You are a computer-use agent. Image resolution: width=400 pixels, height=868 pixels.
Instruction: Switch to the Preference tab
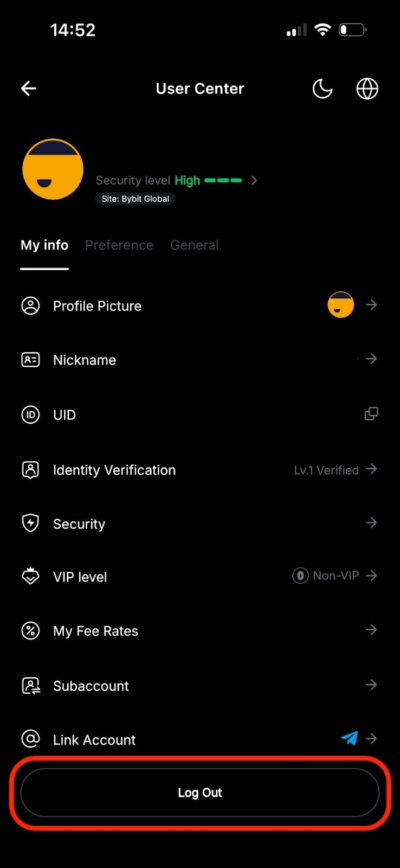(119, 245)
